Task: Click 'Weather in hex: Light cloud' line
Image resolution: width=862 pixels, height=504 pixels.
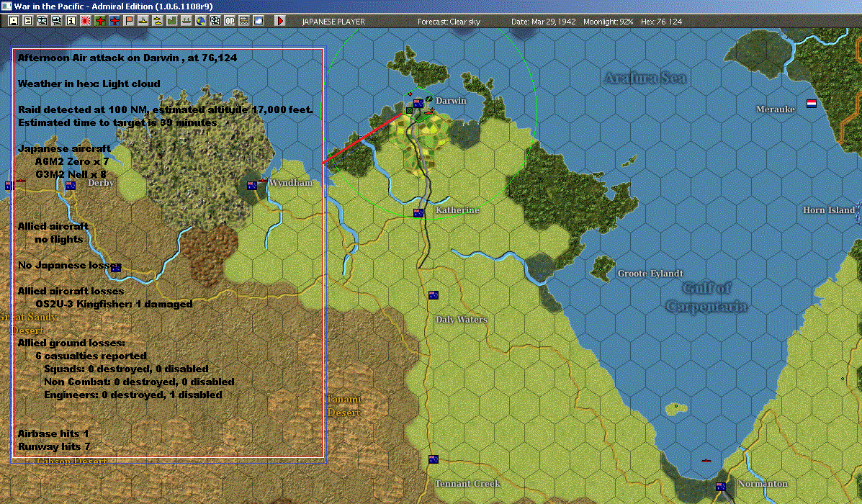Action: click(89, 84)
